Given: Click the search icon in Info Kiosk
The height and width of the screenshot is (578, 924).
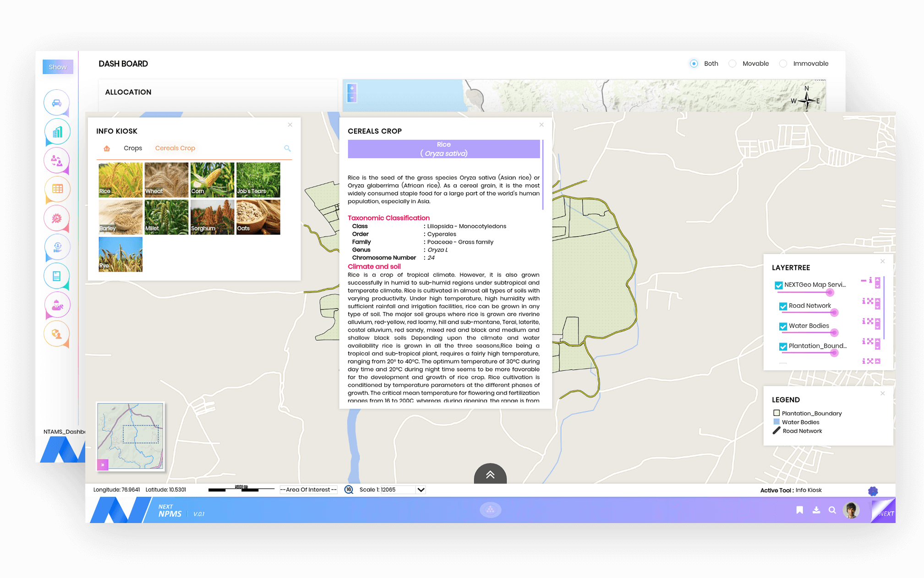Looking at the screenshot, I should [287, 148].
